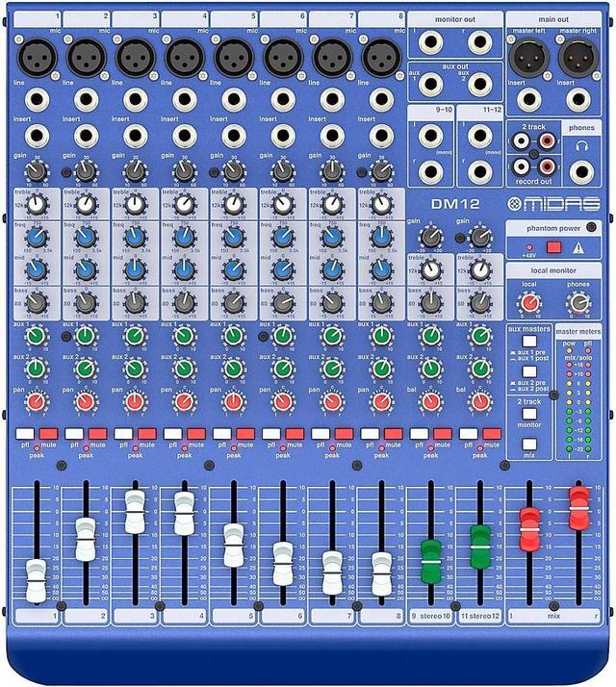Mute the stereo 9-10 channel
The width and height of the screenshot is (616, 687).
point(443,434)
